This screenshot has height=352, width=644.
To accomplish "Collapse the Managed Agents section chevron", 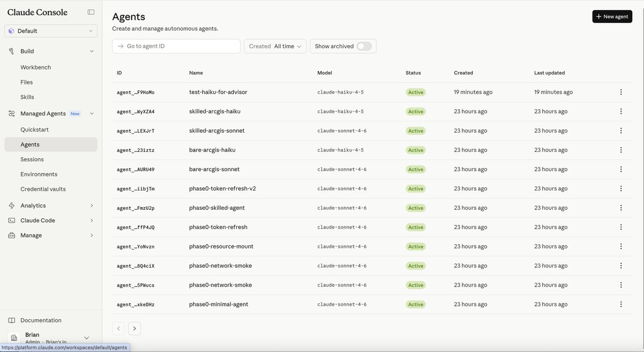I will [x=91, y=114].
